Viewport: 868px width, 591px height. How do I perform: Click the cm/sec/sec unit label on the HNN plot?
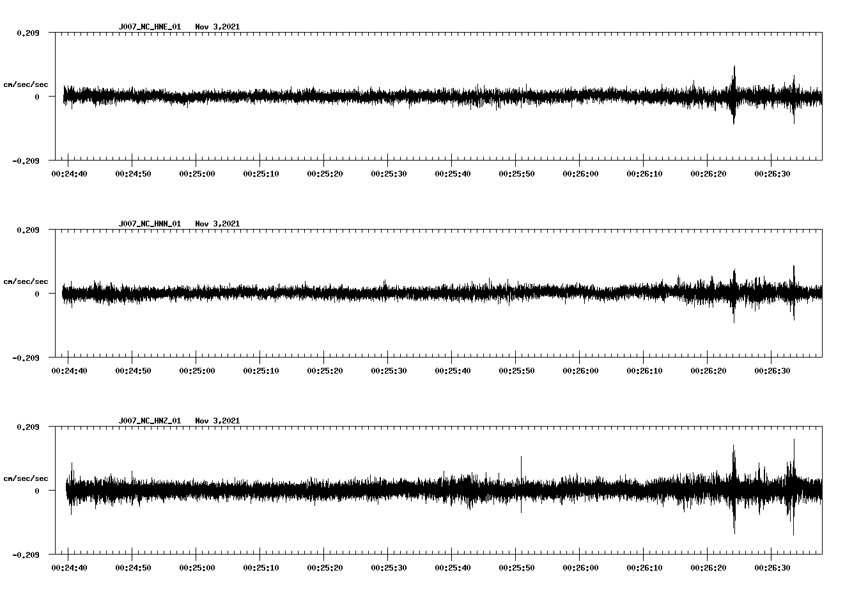(x=26, y=281)
